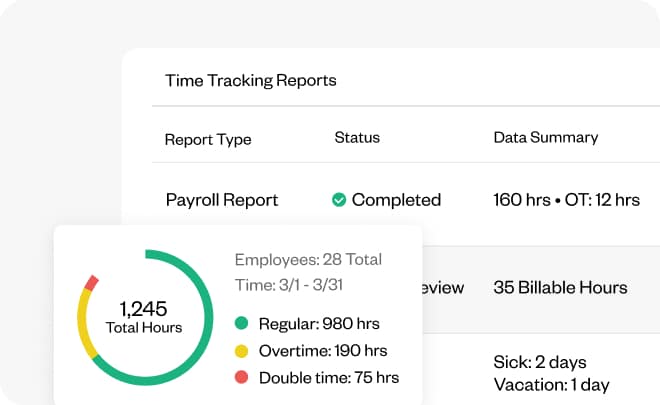This screenshot has width=660, height=405.
Task: Click the Report Type column header
Action: pos(208,139)
